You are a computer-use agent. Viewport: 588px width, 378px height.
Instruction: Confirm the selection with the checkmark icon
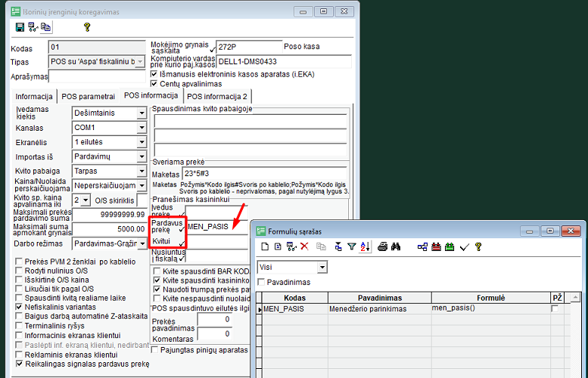pyautogui.click(x=464, y=247)
